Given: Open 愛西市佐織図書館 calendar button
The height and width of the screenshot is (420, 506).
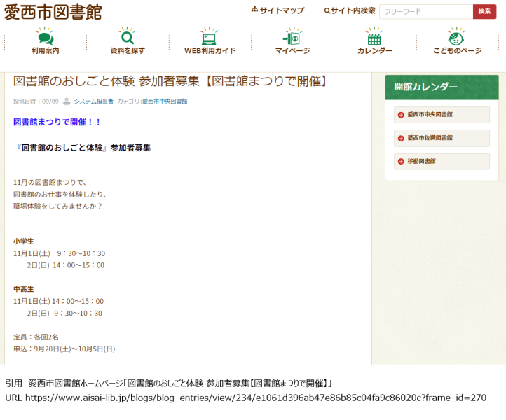Looking at the screenshot, I should coord(442,138).
